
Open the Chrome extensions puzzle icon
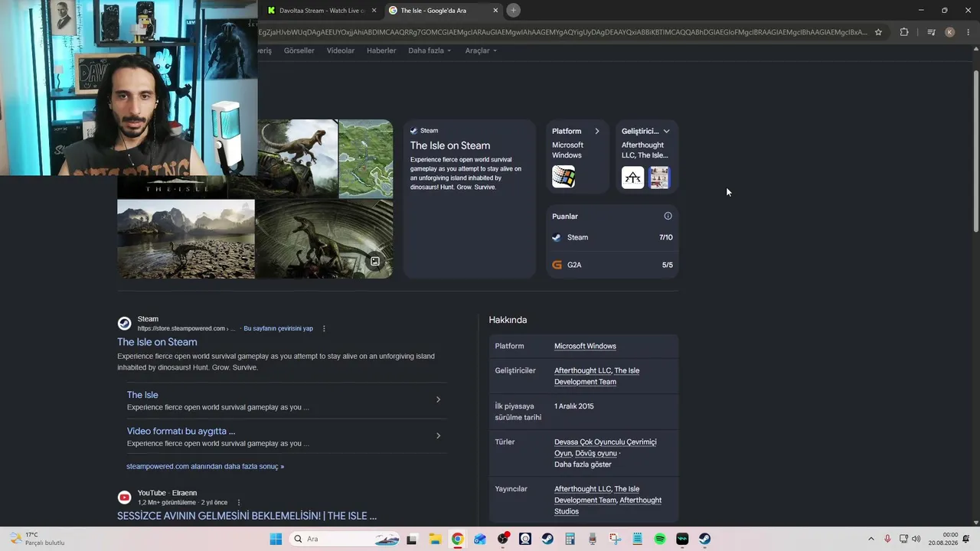(904, 32)
